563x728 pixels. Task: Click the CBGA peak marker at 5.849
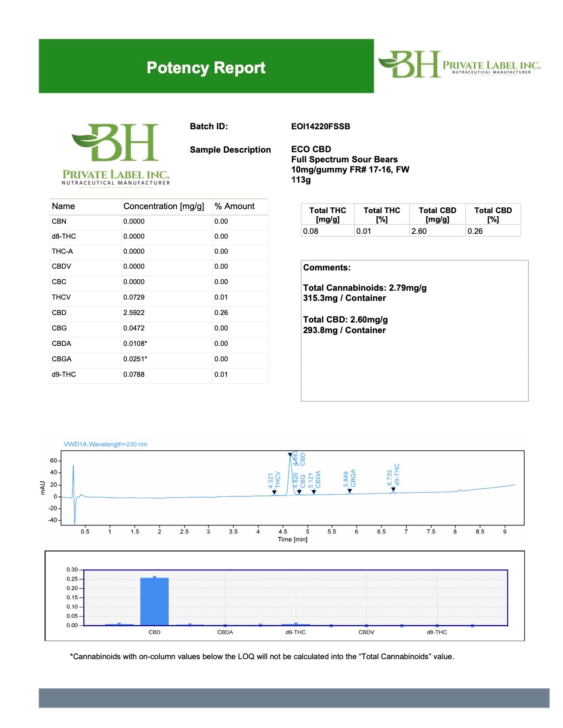tap(349, 491)
